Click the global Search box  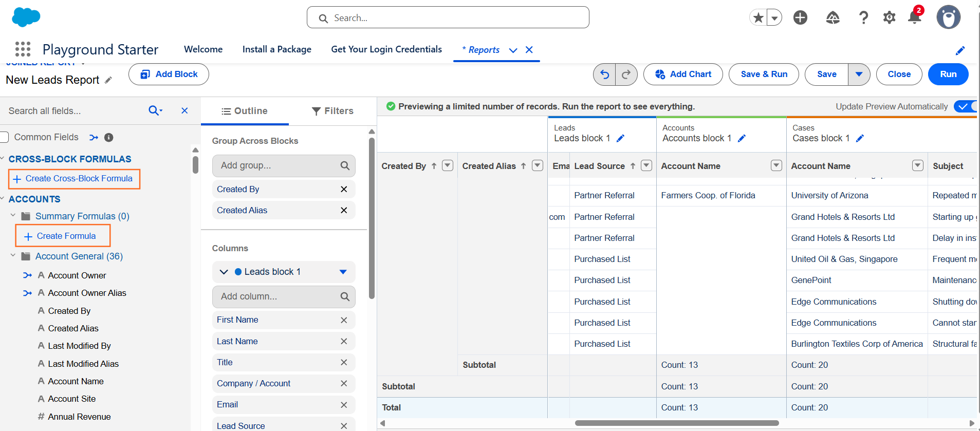click(x=448, y=18)
